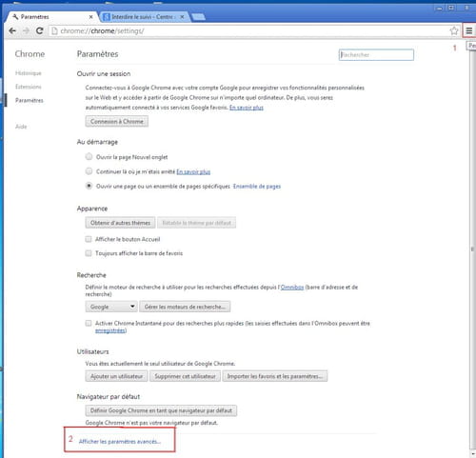This screenshot has height=458, width=476.
Task: Close the Paramètres tab
Action: click(x=90, y=17)
